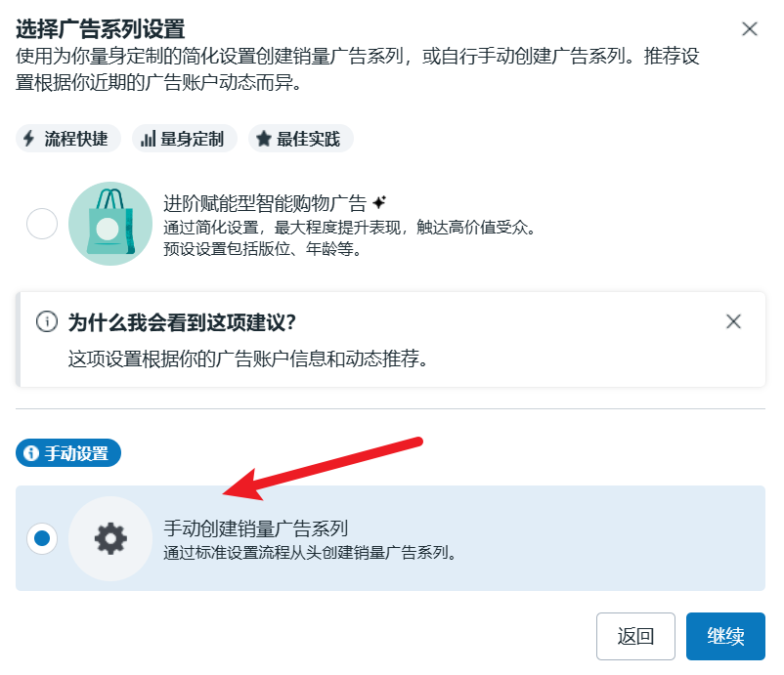This screenshot has height=675, width=784.
Task: Click the star icon in 最佳实践
Action: tap(263, 139)
